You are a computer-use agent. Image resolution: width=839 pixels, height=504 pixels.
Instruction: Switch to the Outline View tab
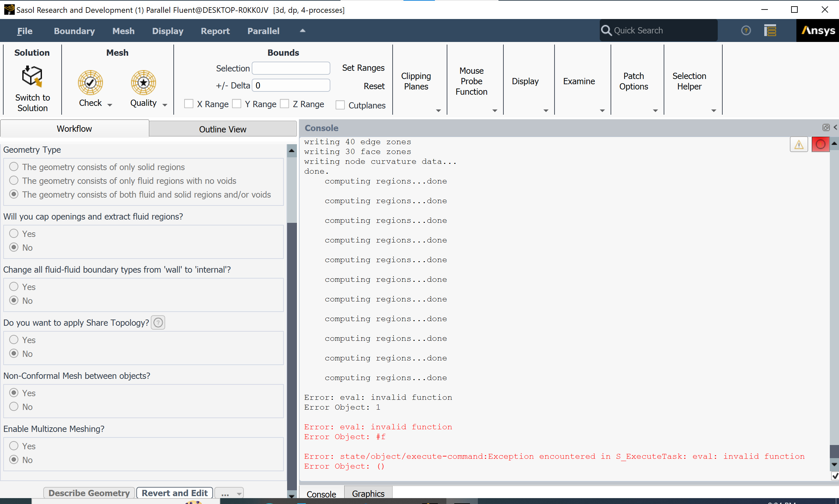click(223, 129)
